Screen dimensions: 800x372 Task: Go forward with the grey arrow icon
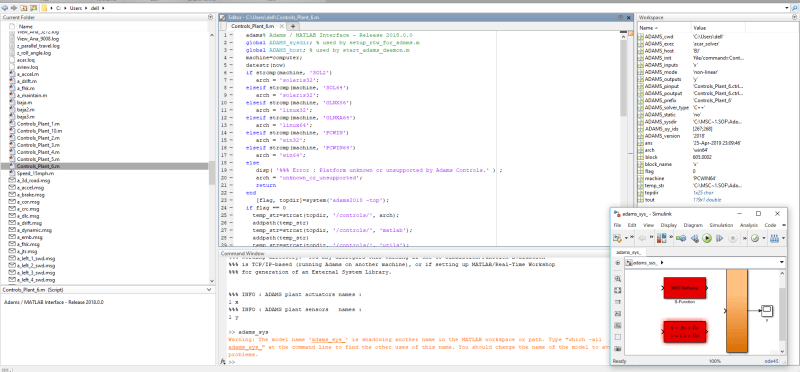pyautogui.click(x=14, y=9)
